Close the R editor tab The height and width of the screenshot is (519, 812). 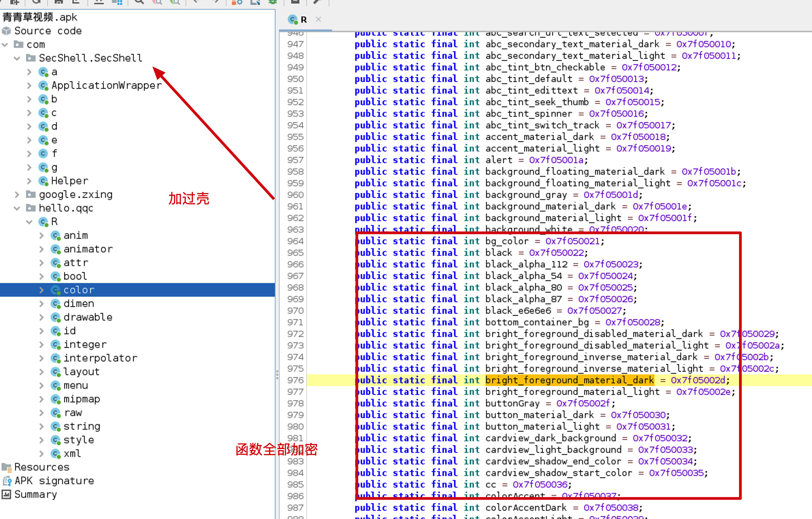click(318, 19)
